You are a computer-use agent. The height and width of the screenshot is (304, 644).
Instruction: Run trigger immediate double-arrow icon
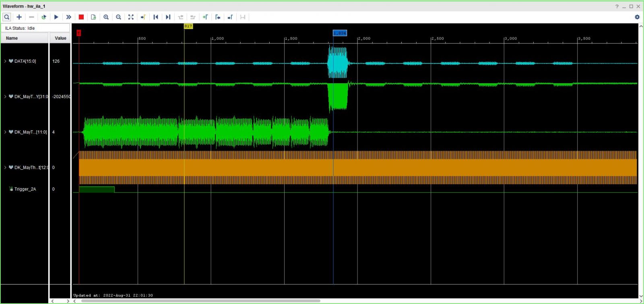click(69, 17)
